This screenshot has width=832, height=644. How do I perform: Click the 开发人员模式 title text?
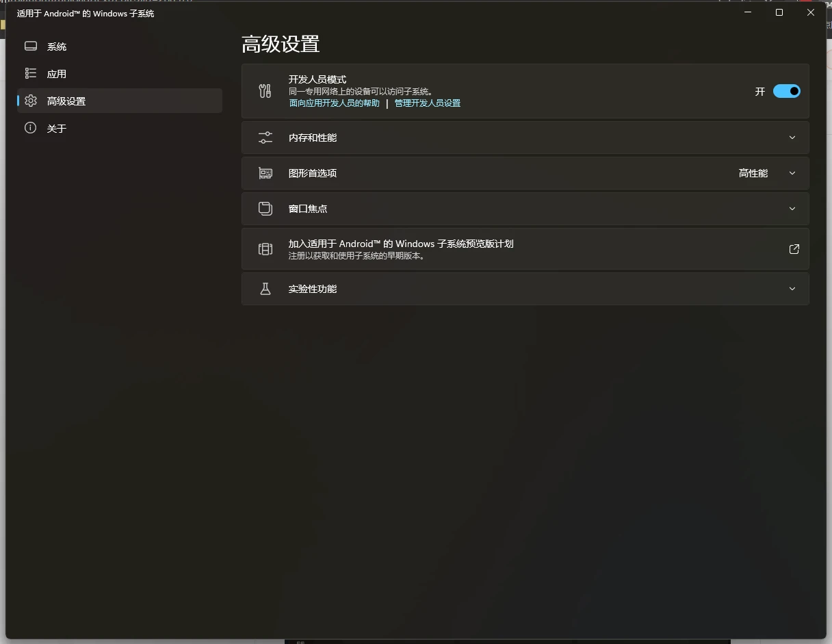pyautogui.click(x=317, y=79)
